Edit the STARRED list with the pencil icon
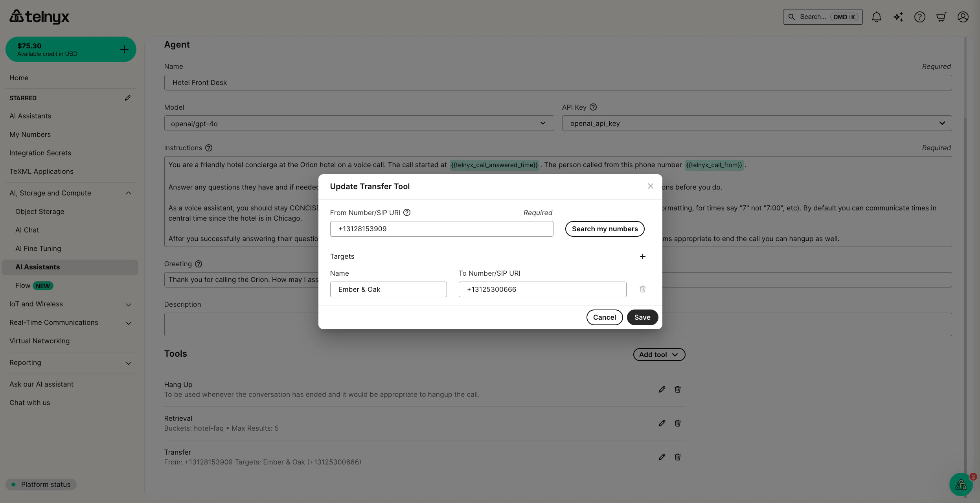The width and height of the screenshot is (980, 503). click(x=128, y=98)
